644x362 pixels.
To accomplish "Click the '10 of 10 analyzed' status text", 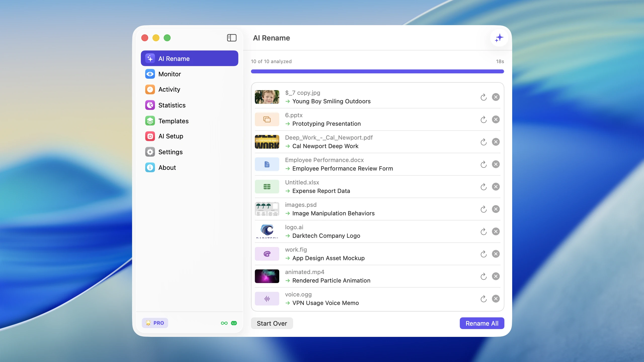I will click(271, 61).
